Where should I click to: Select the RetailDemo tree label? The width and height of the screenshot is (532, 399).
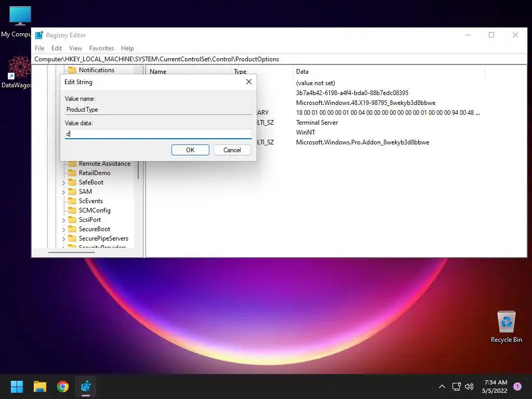(95, 173)
